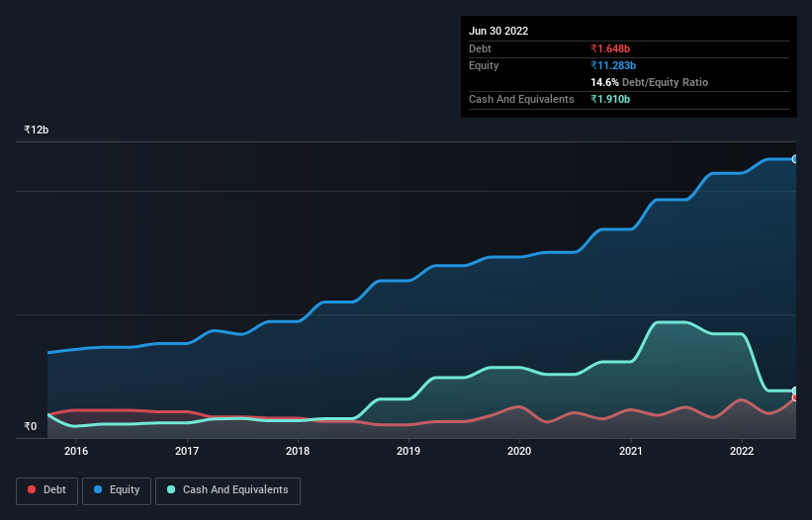Click the Jun 30 2022 tooltip date

click(498, 31)
